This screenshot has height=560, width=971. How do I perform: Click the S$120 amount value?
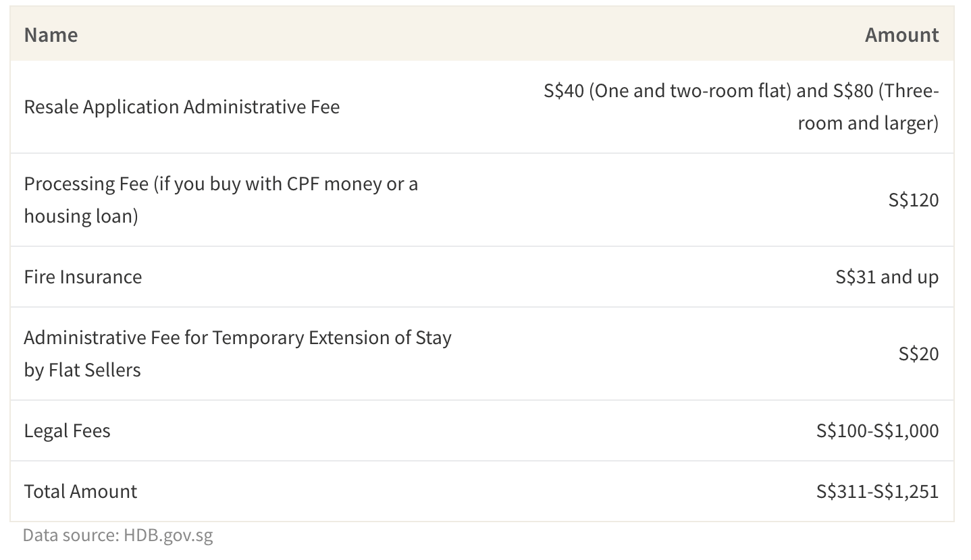914,200
